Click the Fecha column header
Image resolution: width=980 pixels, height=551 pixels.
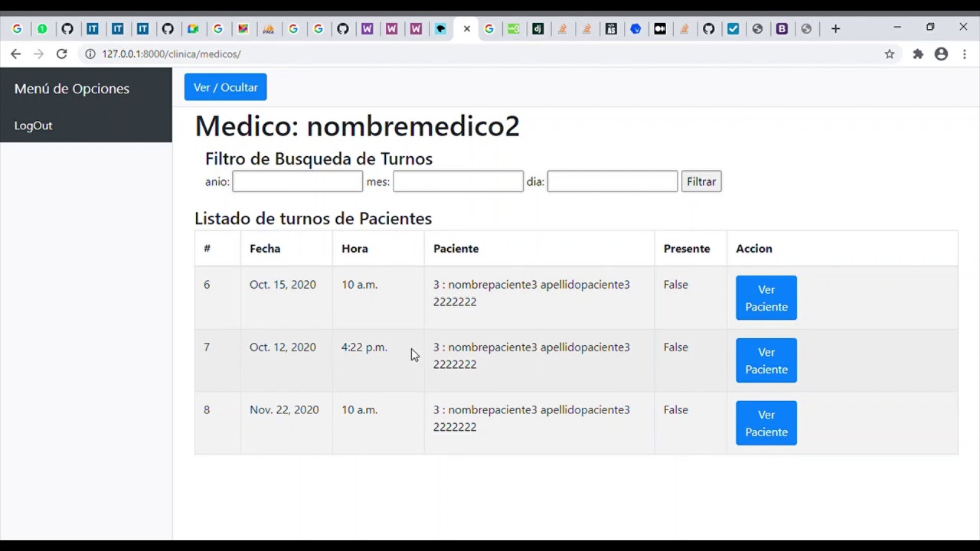pyautogui.click(x=265, y=249)
